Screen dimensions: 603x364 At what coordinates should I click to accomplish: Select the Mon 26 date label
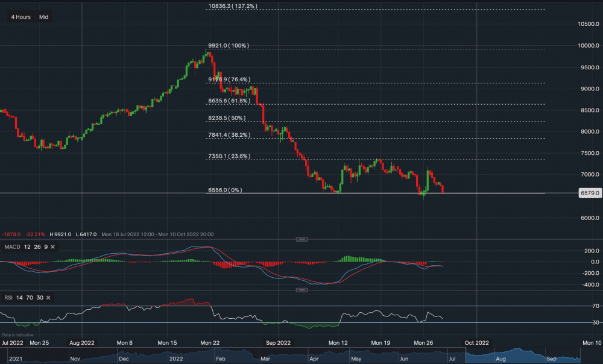pos(424,342)
